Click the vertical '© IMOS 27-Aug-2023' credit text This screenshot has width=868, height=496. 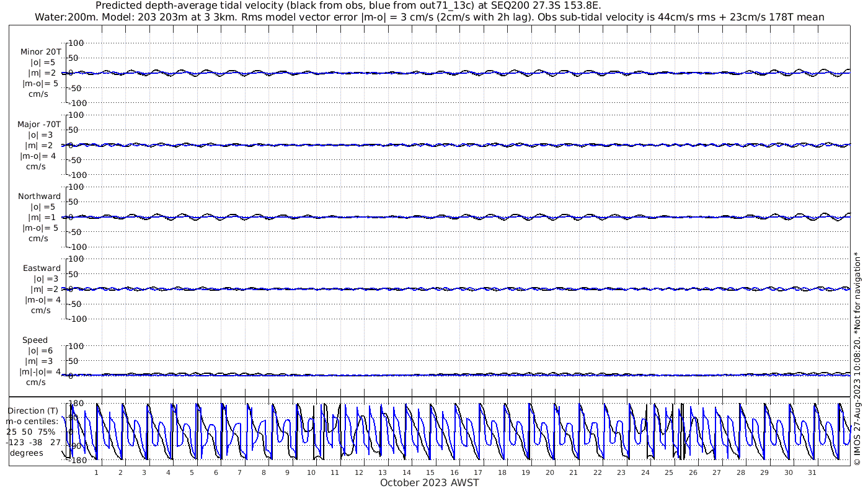pos(857,358)
